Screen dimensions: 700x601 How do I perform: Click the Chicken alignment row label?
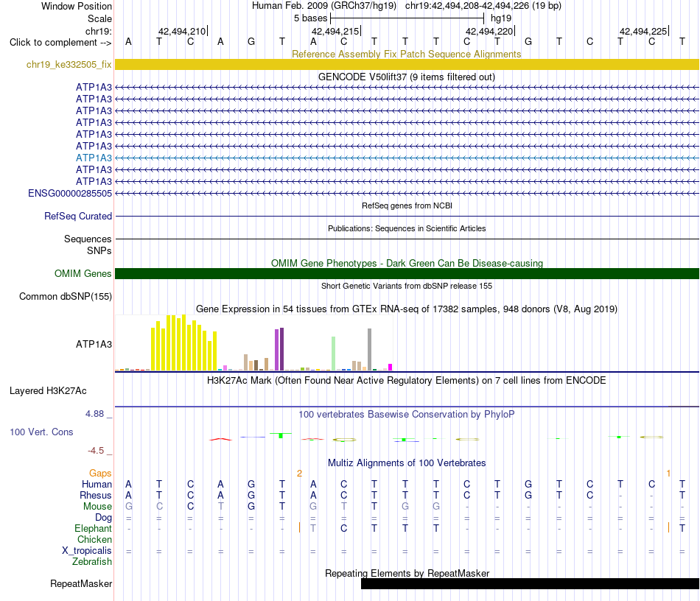point(94,539)
